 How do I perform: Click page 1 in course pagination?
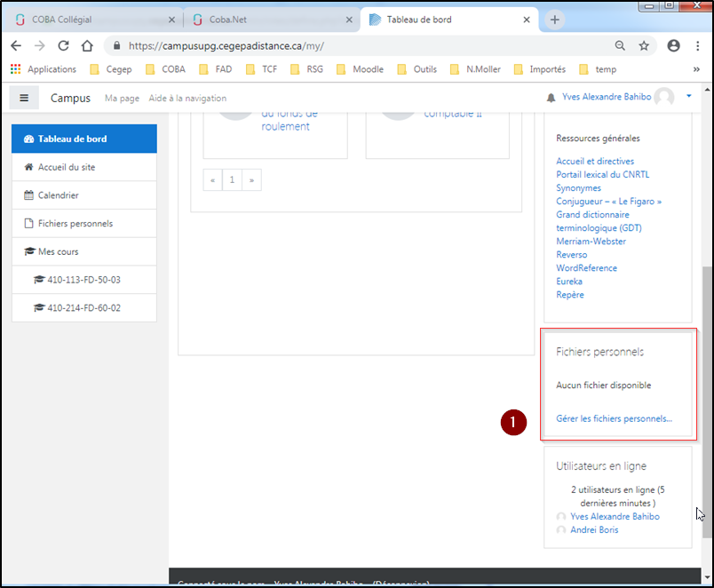tap(232, 179)
